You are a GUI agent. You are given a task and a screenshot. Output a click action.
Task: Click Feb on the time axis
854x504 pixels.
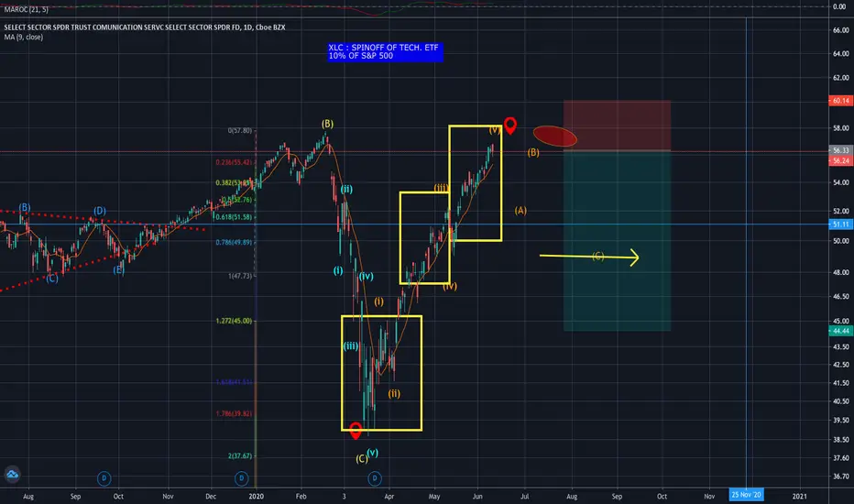[x=301, y=497]
